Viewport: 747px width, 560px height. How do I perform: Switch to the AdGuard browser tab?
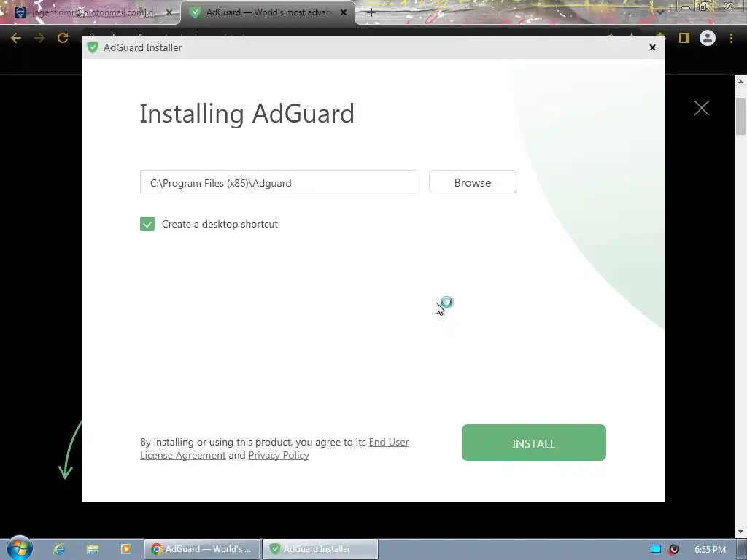click(268, 12)
